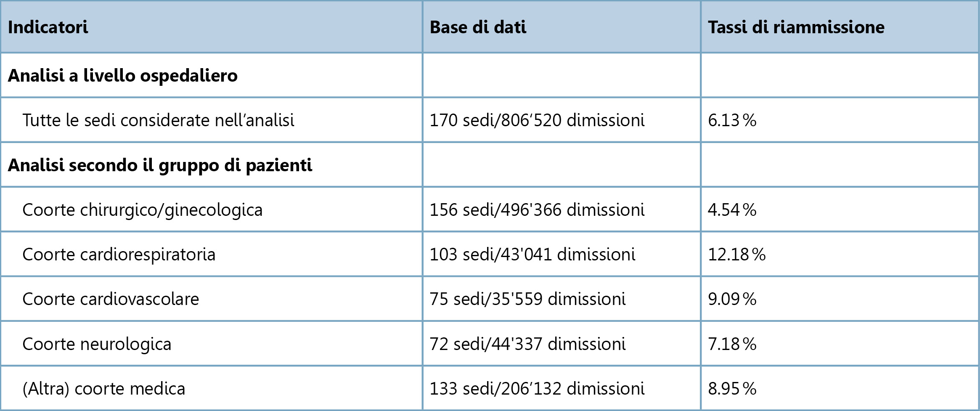
Task: Click Coorte cardiovascolare label
Action: tap(111, 299)
